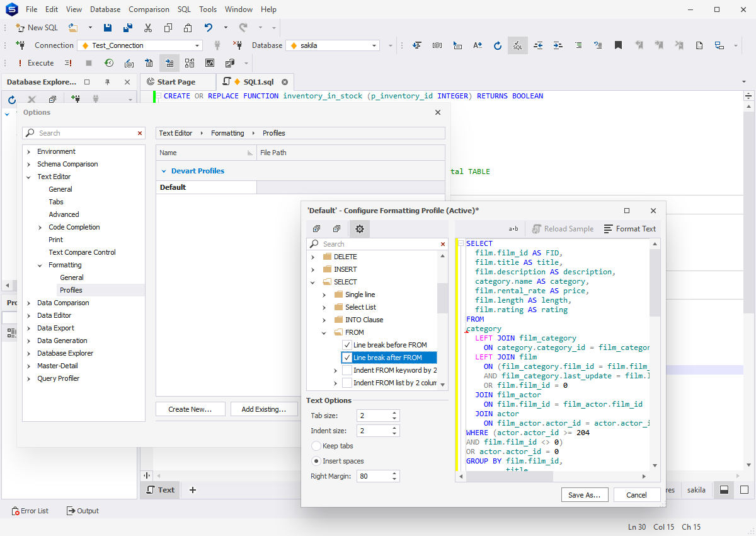Click the Refresh icon in Database Explorer
The height and width of the screenshot is (536, 756).
pyautogui.click(x=12, y=100)
